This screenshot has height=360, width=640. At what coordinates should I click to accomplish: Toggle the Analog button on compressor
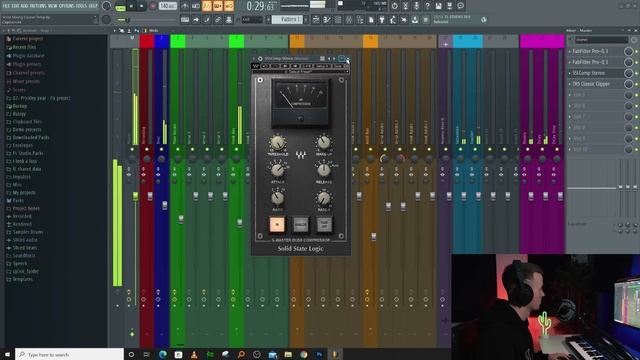(301, 224)
